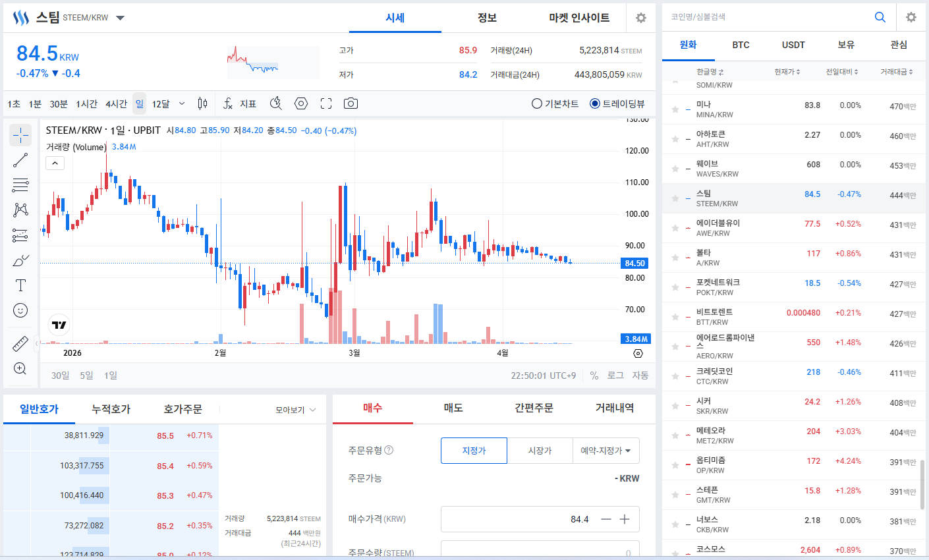Activate the zoom in tool
Screen dimensions: 929x560
pos(20,368)
